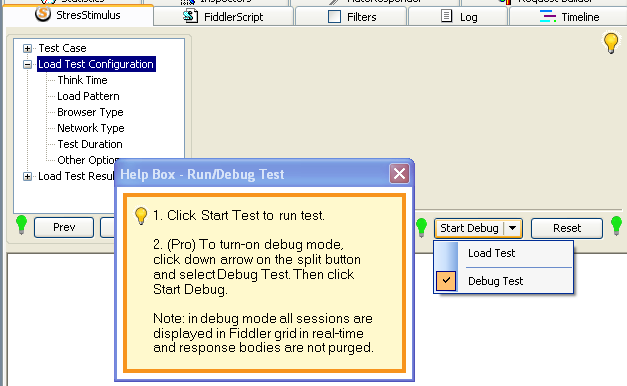Click the green lightbulb left of Prev
This screenshot has height=386, width=627.
[x=21, y=224]
